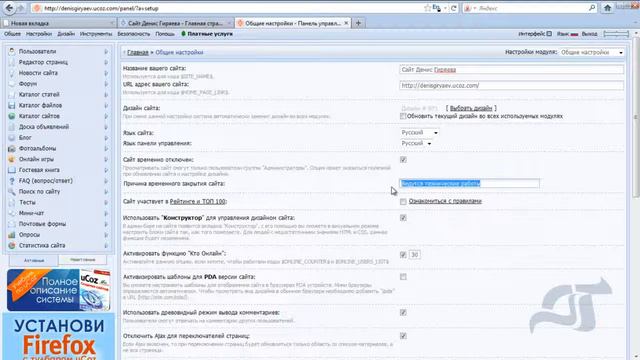
Task: Open the 'Рейтинге и ТОП 100' link
Action: click(198, 202)
